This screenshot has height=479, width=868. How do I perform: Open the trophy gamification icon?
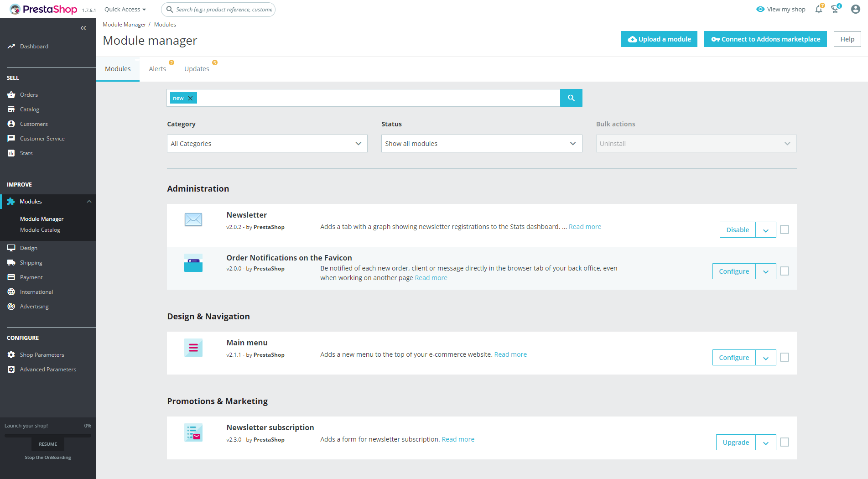click(x=835, y=9)
